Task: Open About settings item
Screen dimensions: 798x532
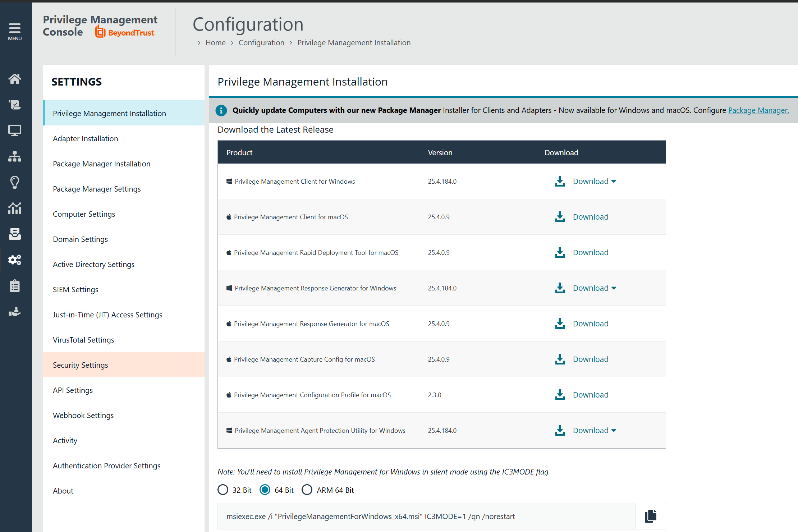Action: 124,491
